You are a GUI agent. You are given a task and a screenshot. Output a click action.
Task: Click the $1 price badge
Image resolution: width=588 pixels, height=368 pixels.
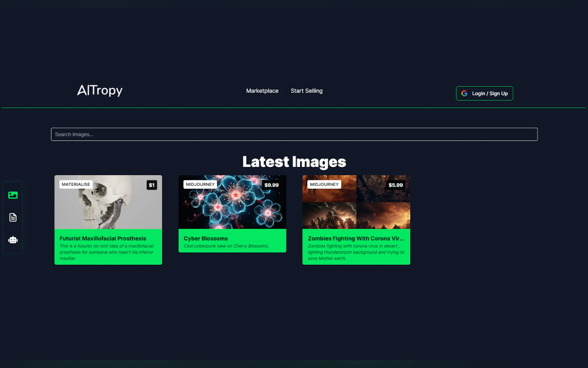click(152, 185)
